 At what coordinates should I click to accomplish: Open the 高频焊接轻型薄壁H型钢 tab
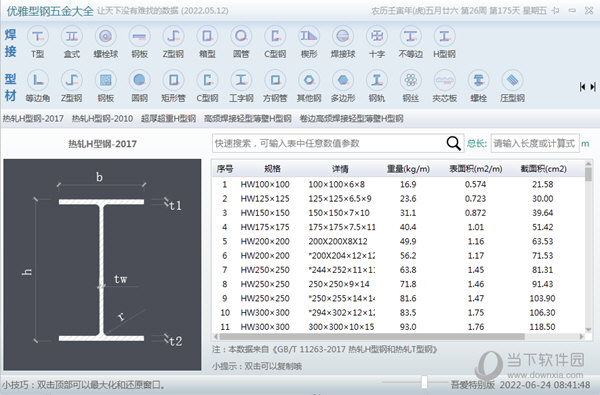tap(248, 119)
